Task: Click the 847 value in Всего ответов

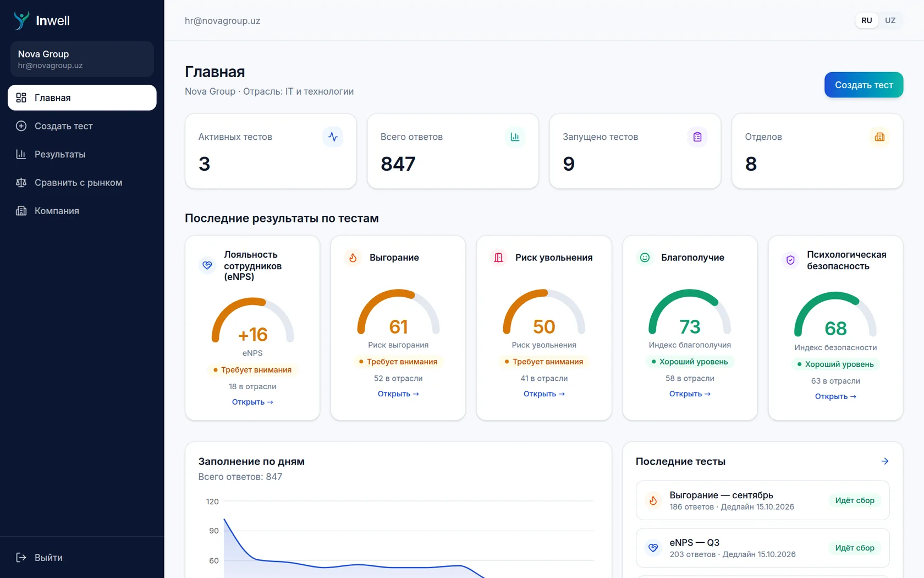Action: [398, 164]
